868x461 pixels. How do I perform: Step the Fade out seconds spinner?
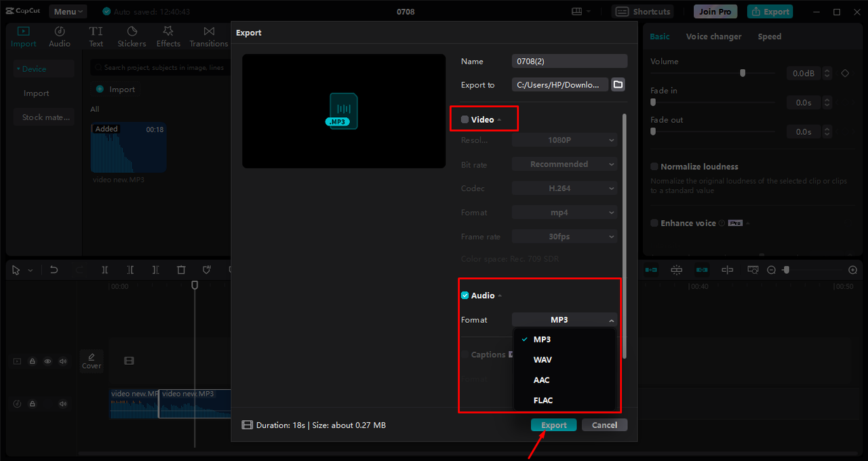coord(827,132)
